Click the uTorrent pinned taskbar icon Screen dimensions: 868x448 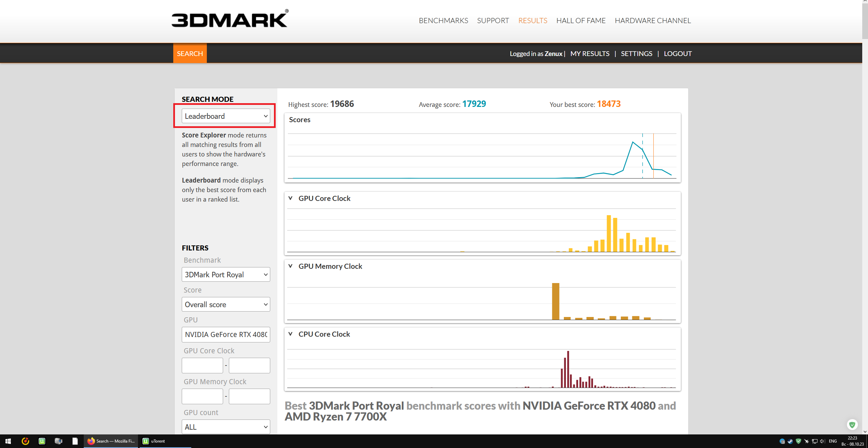pos(42,441)
